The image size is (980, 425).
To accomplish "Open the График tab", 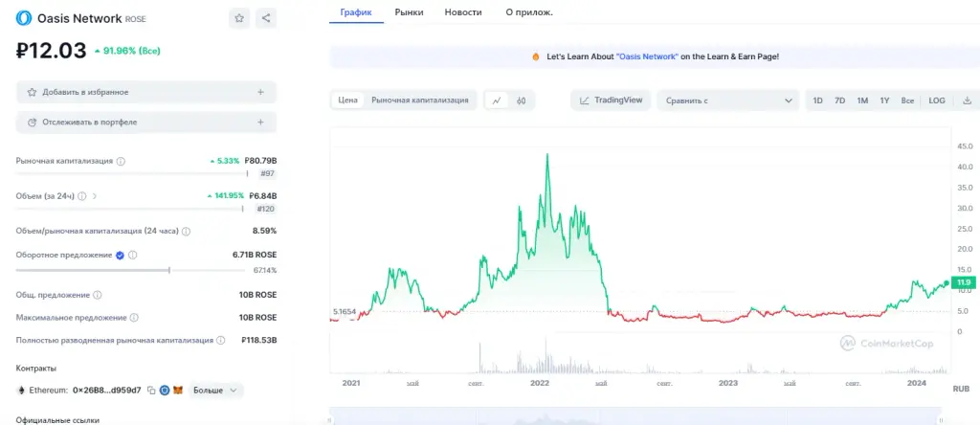I will pos(356,11).
